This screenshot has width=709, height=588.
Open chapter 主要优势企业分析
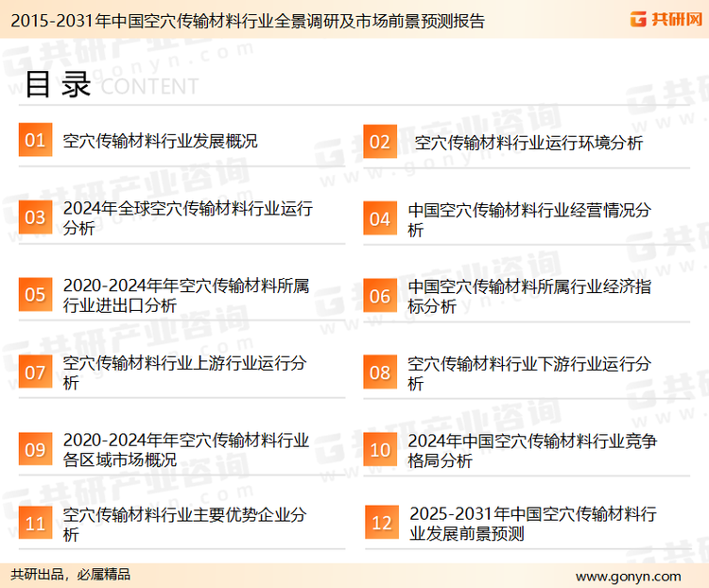pyautogui.click(x=184, y=525)
